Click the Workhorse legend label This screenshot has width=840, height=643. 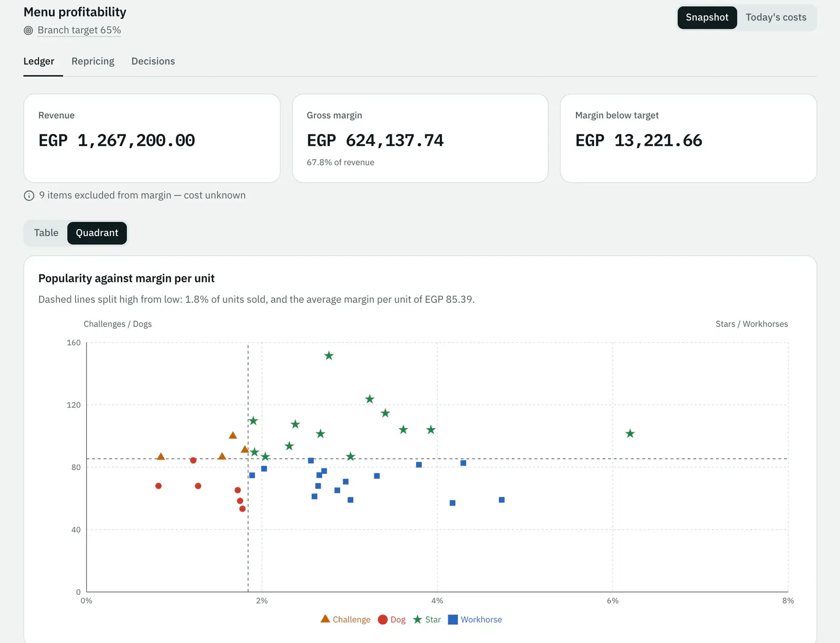481,619
